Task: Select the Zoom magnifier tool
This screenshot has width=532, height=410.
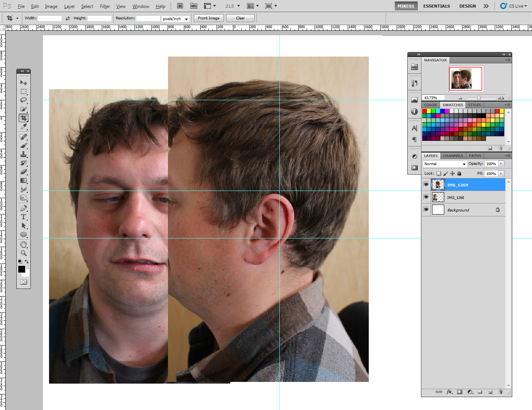Action: (24, 253)
